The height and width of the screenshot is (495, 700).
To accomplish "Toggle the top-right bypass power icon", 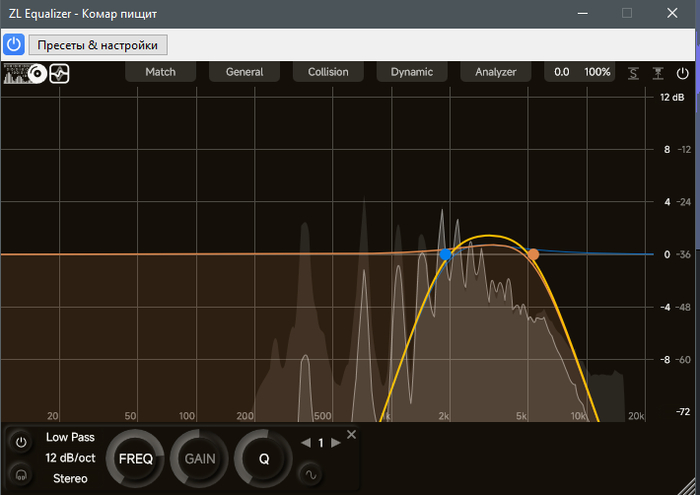I will 683,73.
